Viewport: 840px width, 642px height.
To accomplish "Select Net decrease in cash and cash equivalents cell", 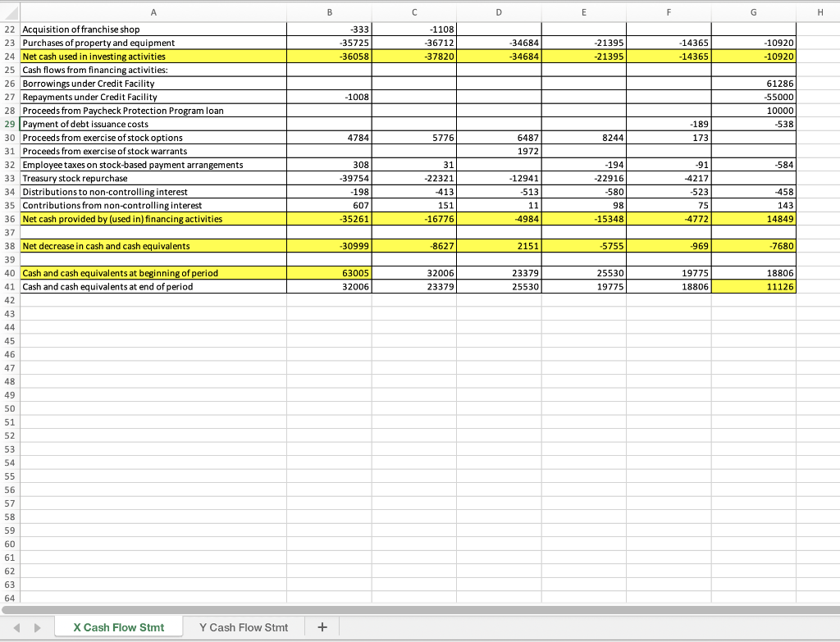I will 153,246.
